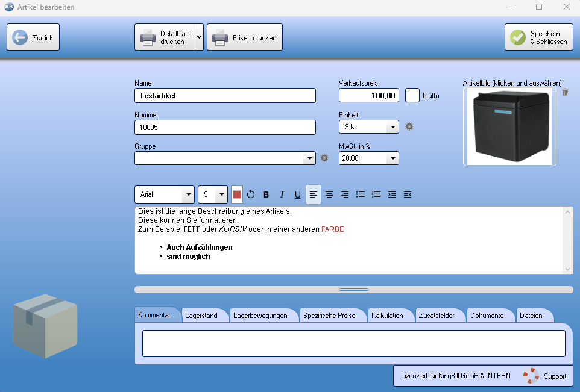580x392 pixels.
Task: Switch to the Lagerstand tab
Action: (x=201, y=316)
